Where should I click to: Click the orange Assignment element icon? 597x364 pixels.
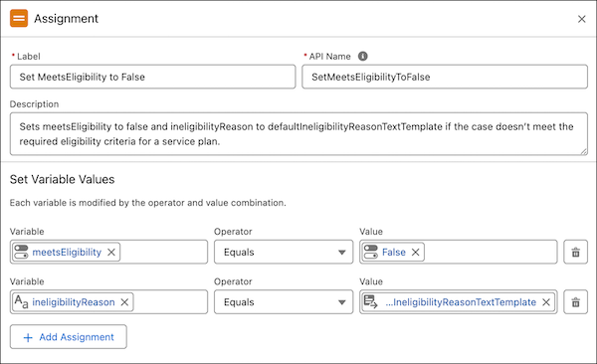(x=19, y=18)
